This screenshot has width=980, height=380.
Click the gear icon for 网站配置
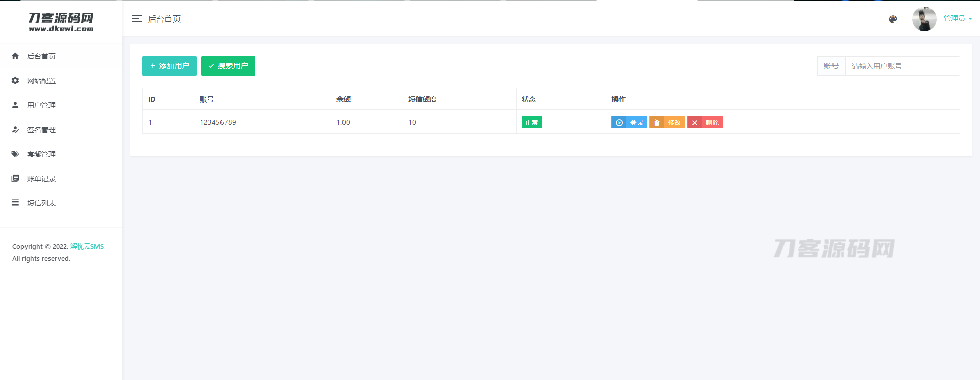coord(15,80)
